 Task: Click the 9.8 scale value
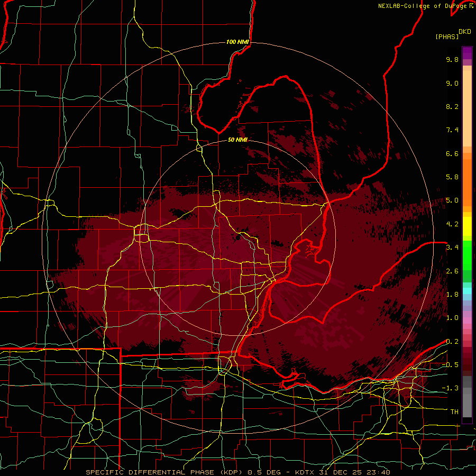[x=452, y=59]
